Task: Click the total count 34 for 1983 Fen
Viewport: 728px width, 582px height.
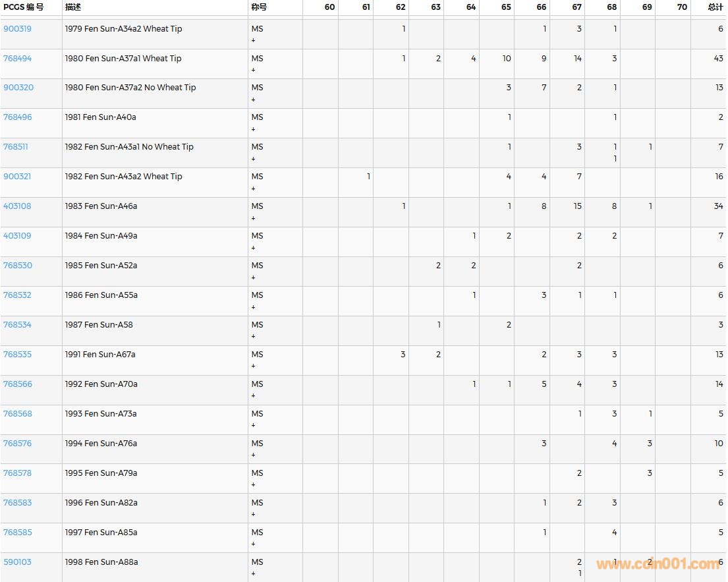Action: (718, 206)
